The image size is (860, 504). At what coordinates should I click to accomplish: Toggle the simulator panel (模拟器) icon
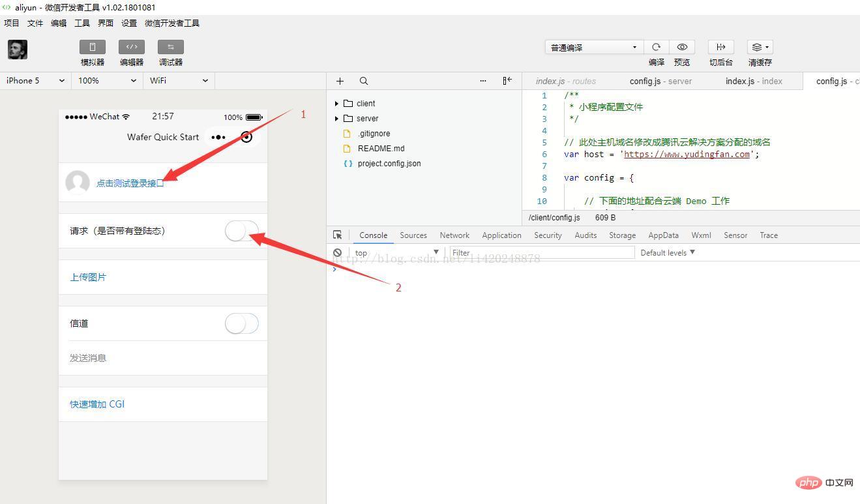(x=93, y=47)
